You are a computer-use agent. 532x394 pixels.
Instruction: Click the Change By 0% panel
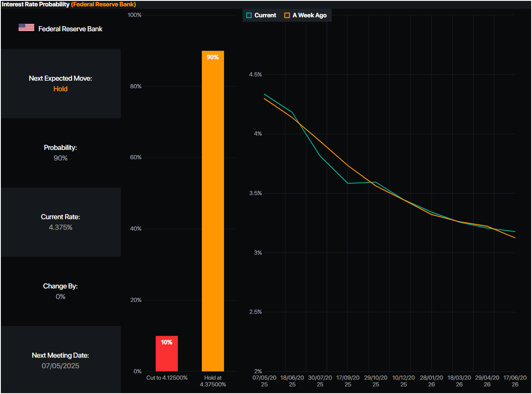tap(60, 291)
